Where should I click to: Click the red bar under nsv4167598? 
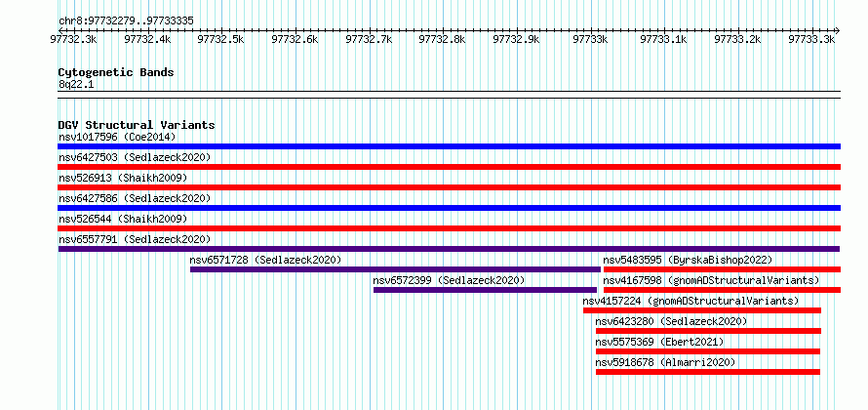coord(722,290)
